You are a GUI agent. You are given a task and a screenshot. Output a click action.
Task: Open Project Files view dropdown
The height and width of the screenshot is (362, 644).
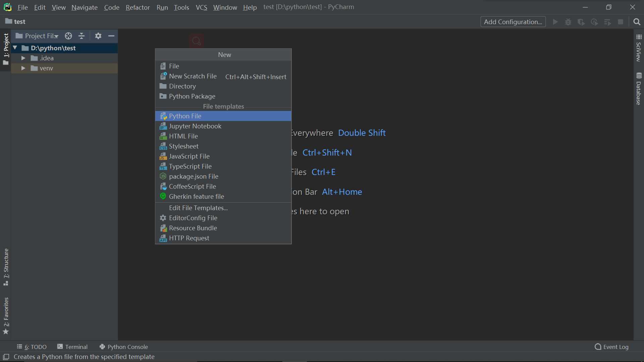pos(37,36)
